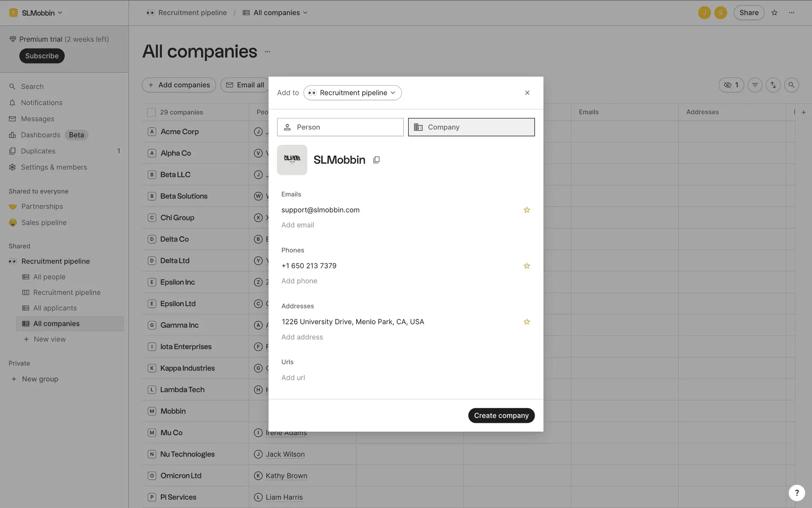Favorite this view with the star icon
The width and height of the screenshot is (812, 508).
click(x=774, y=13)
